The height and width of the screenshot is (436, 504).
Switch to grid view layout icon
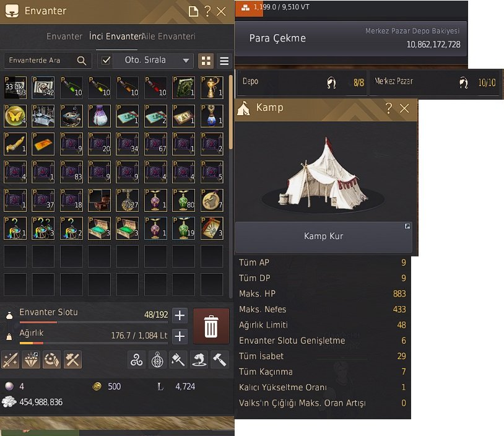(206, 61)
